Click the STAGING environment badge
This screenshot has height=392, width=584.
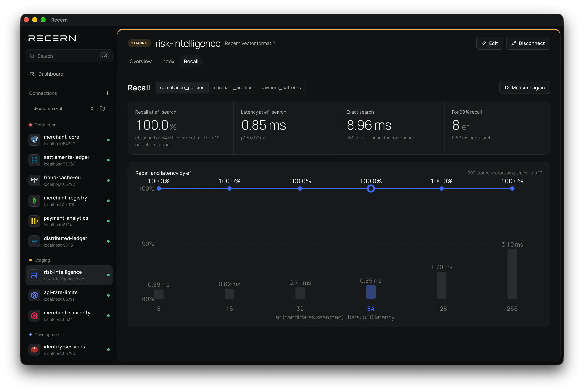tap(139, 43)
